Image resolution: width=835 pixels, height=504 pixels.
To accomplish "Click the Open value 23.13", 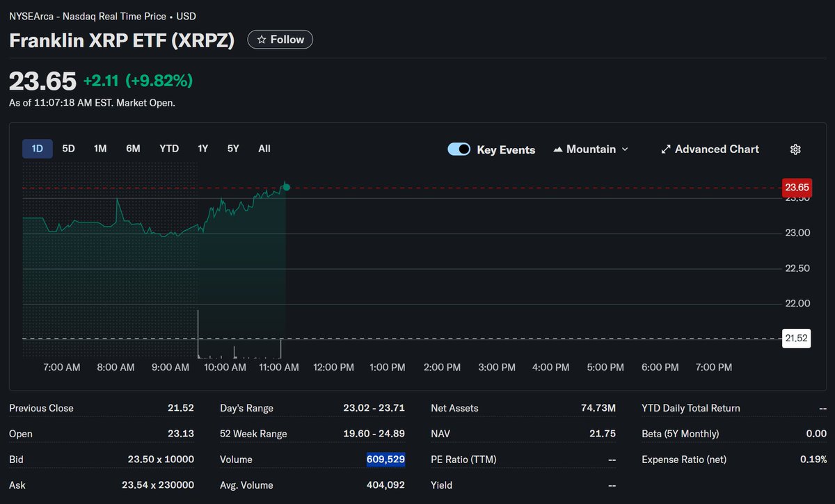I will 181,434.
